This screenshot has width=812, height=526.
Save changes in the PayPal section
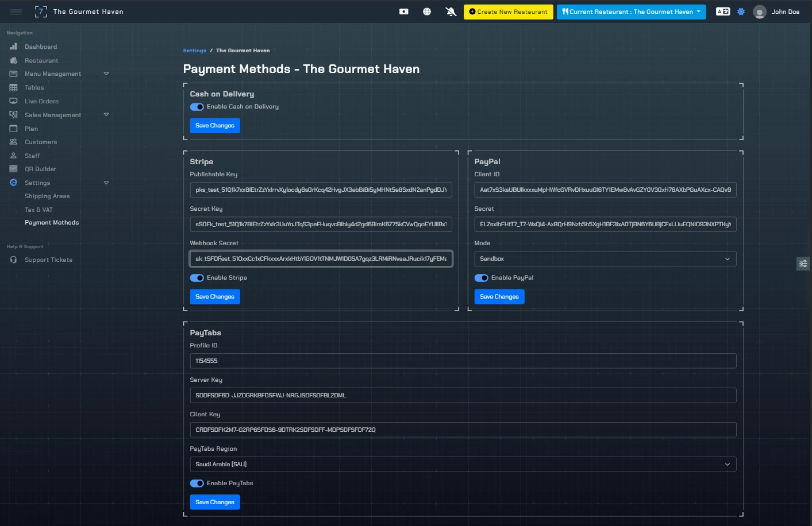499,297
